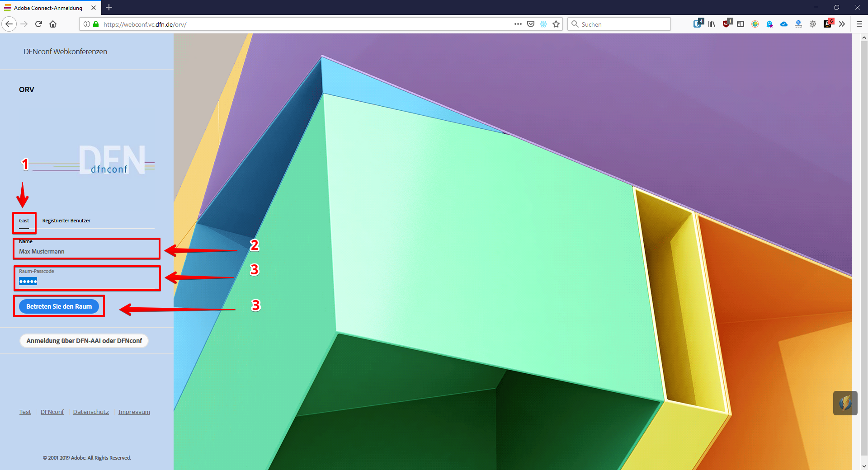This screenshot has width=868, height=470.
Task: Go back with the browser back arrow
Action: (9, 24)
